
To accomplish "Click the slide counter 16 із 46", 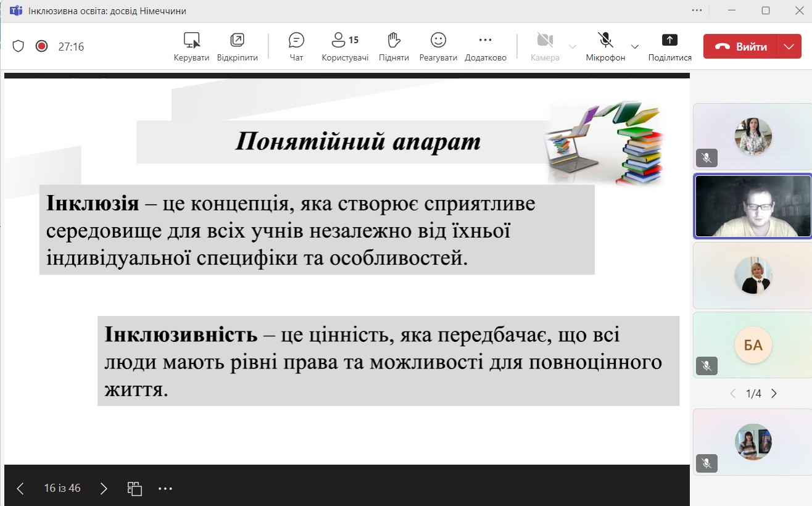I will (x=62, y=488).
